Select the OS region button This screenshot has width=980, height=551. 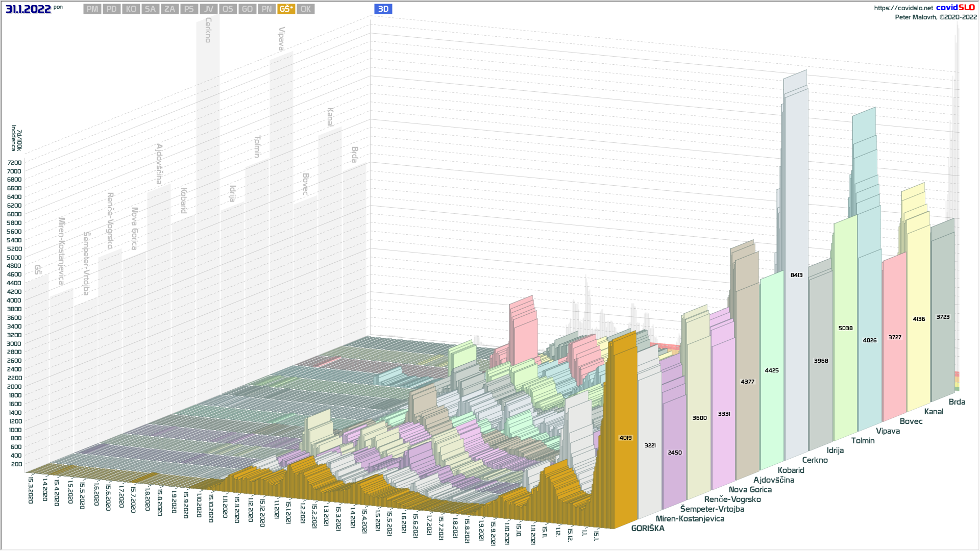[228, 9]
